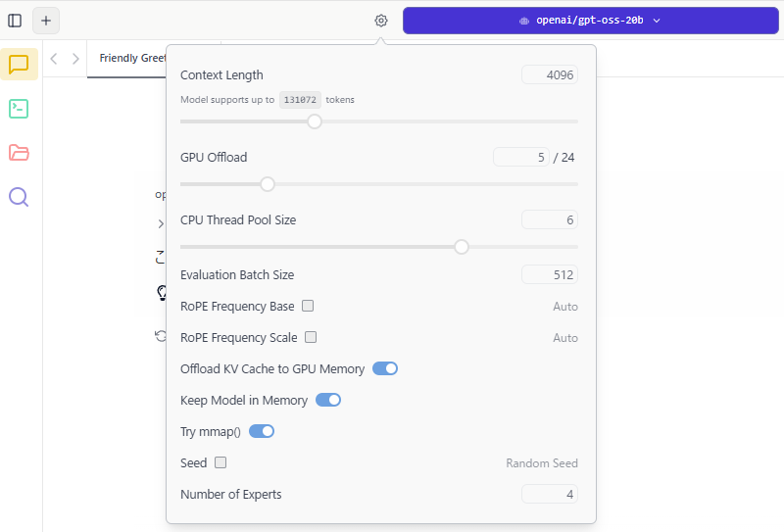Viewport: 784px width, 532px height.
Task: Click the model settings gear icon
Action: point(381,21)
